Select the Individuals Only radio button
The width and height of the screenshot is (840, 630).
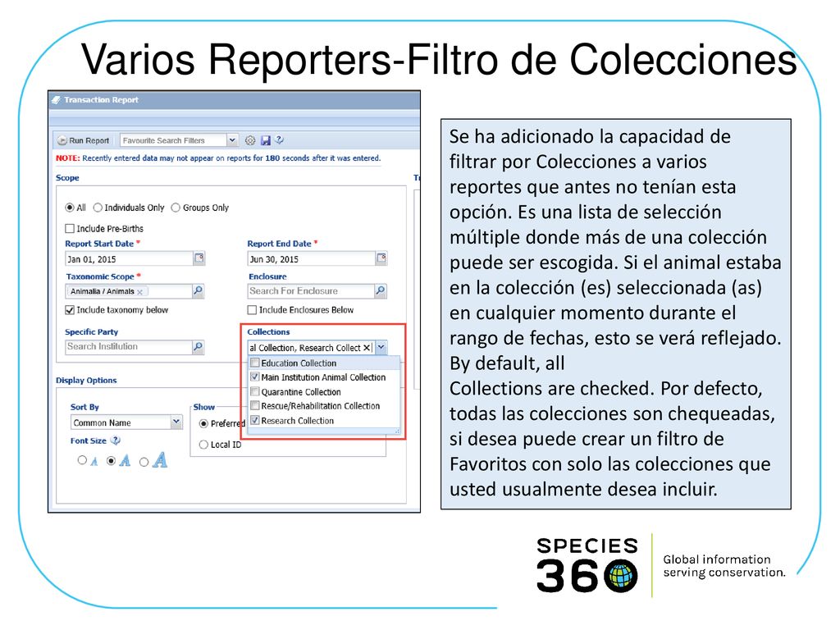(98, 208)
